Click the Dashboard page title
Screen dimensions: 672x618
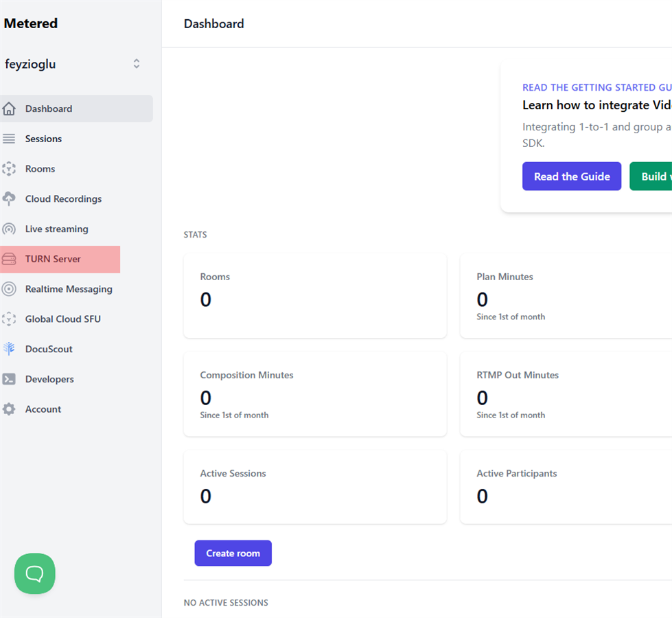(x=214, y=23)
